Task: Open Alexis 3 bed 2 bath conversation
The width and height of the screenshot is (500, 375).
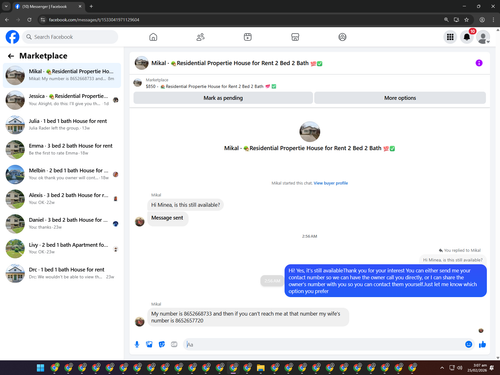Action: [62, 199]
